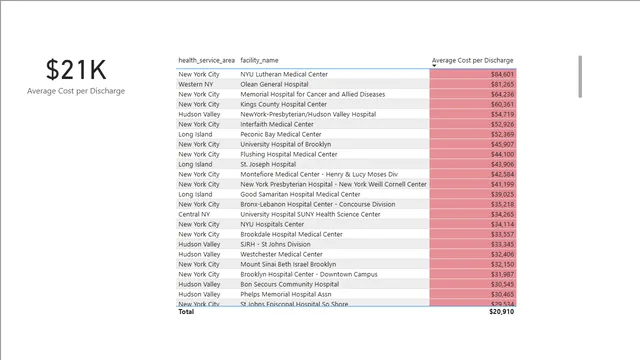Viewport: 640px width, 360px height.
Task: Toggle the sort arrow under Average Cost header
Action: point(434,66)
